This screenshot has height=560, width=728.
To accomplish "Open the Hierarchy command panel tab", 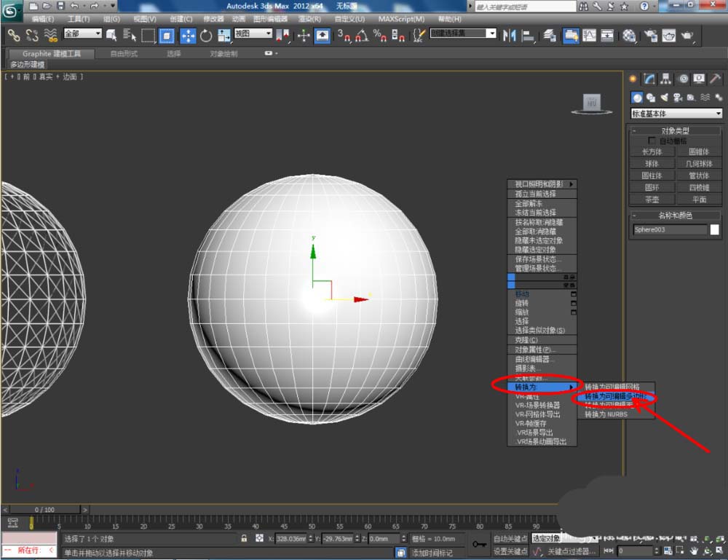I will [x=666, y=79].
